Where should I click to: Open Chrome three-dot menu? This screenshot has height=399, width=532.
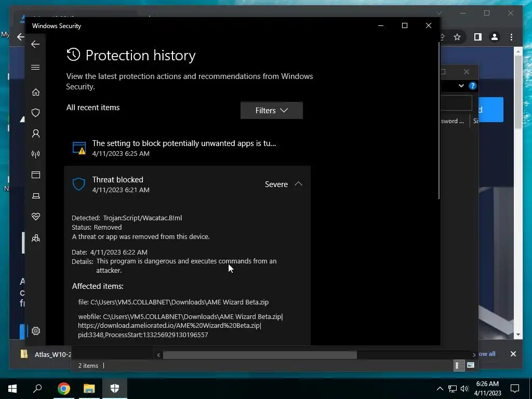click(x=511, y=37)
